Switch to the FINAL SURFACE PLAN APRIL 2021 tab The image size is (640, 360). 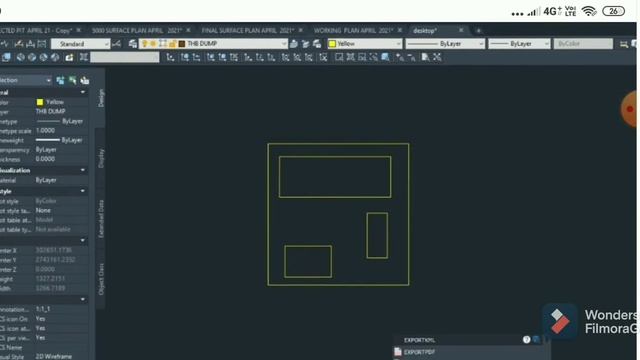point(248,31)
